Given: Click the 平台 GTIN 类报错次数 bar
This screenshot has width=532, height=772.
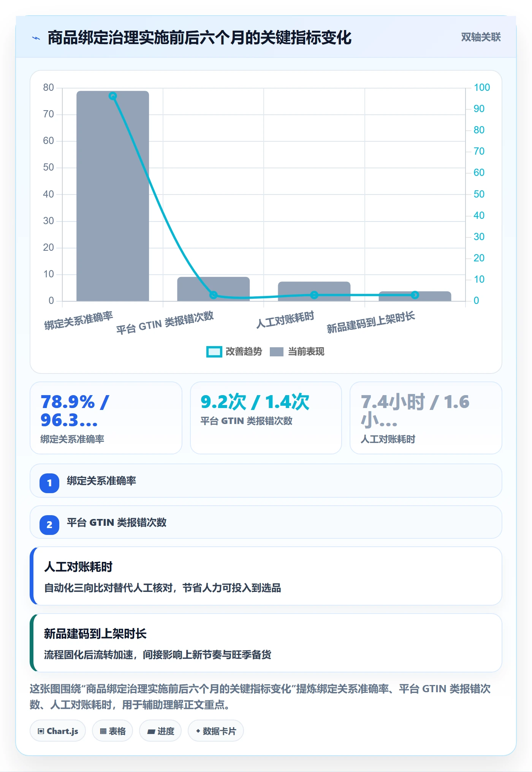Looking at the screenshot, I should point(213,289).
